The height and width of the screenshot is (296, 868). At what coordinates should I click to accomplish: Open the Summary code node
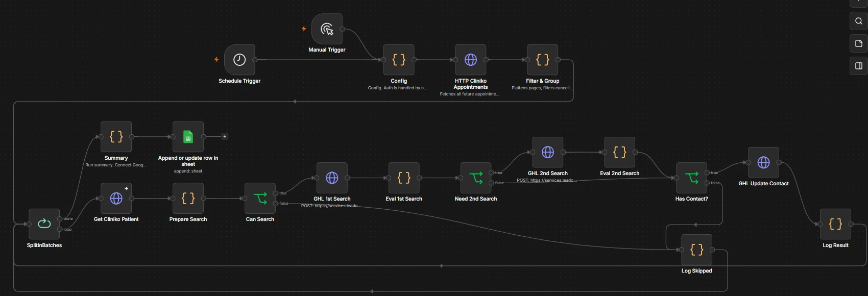pyautogui.click(x=116, y=137)
